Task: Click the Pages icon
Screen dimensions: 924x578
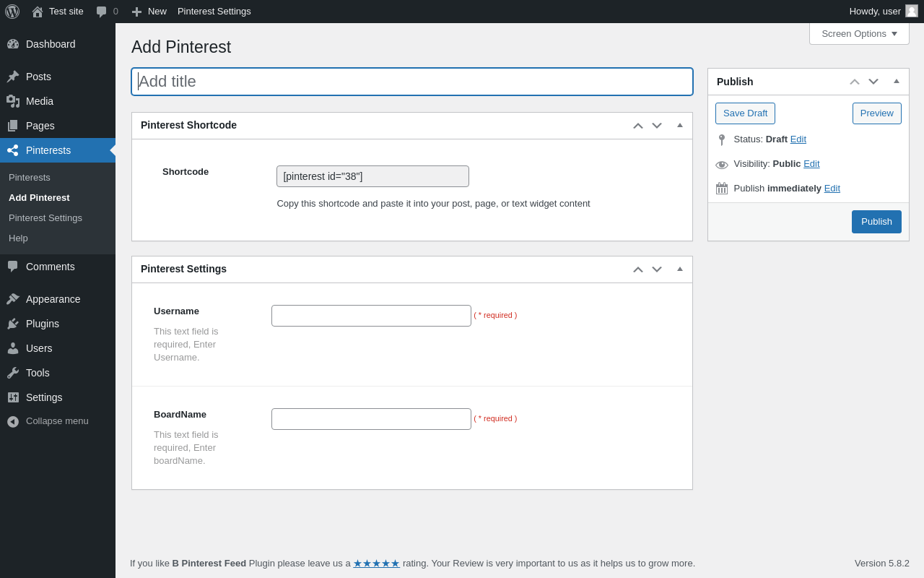Action: tap(13, 126)
